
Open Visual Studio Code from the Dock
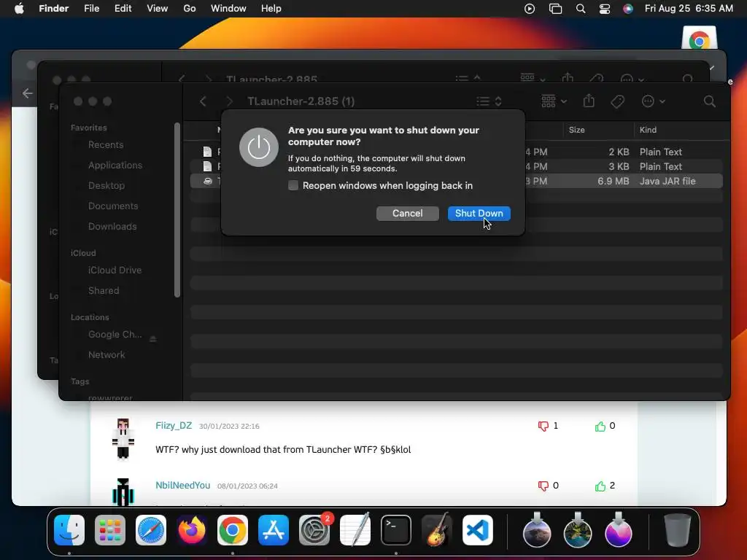tap(477, 530)
